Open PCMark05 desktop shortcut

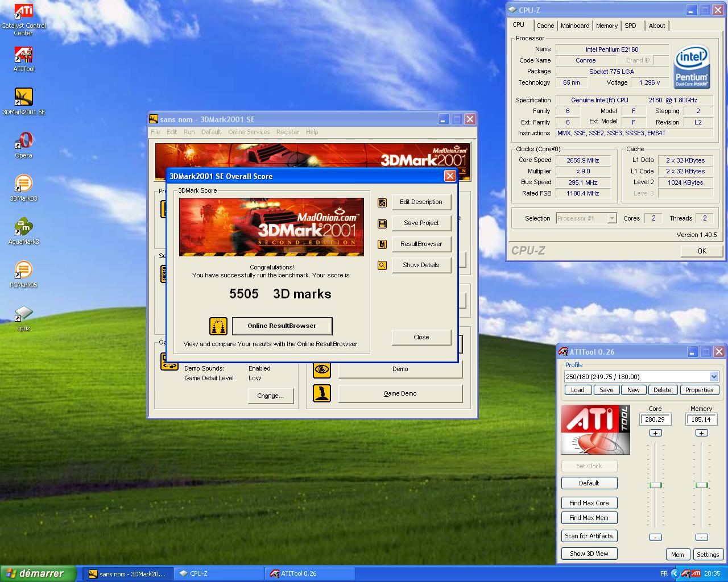[x=24, y=275]
